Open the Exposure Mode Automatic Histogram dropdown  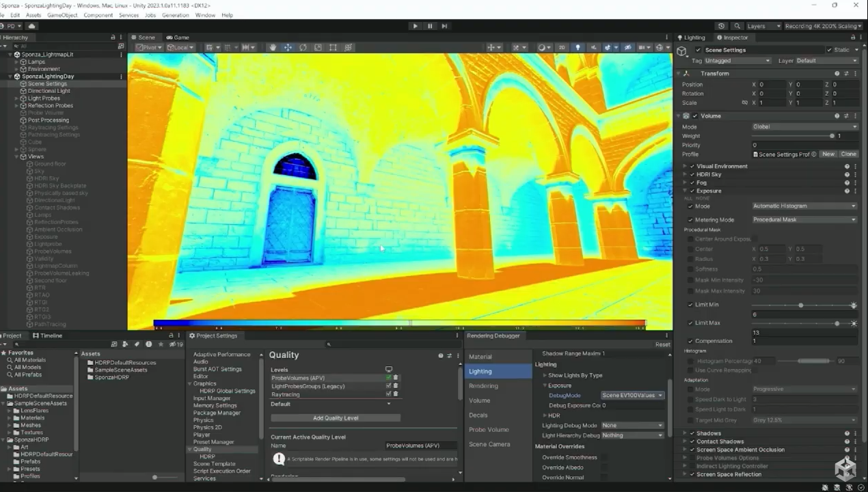coord(804,206)
